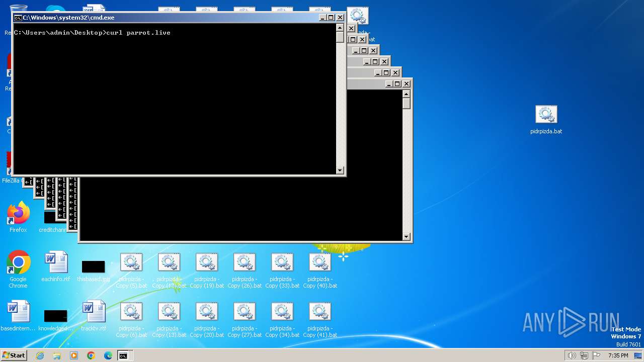644x362 pixels.
Task: Open knowledged file with black thumbnail
Action: pos(56,320)
